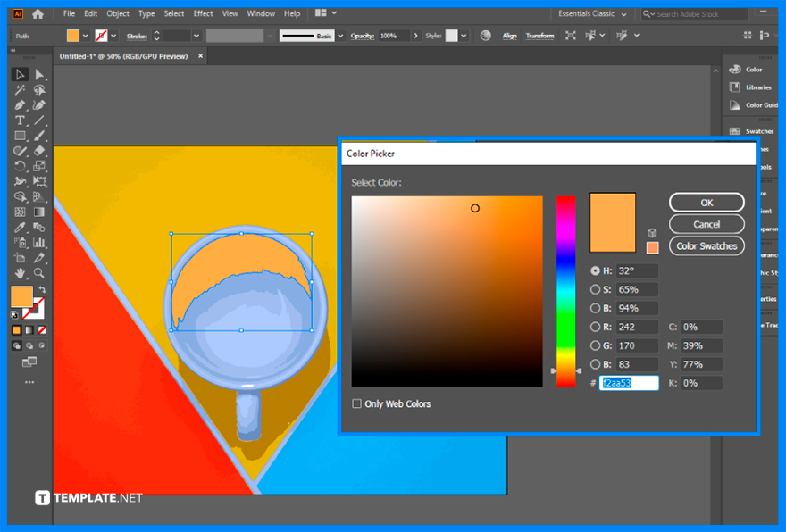Open the Opacity dropdown in the control bar
The height and width of the screenshot is (532, 786).
click(x=416, y=36)
